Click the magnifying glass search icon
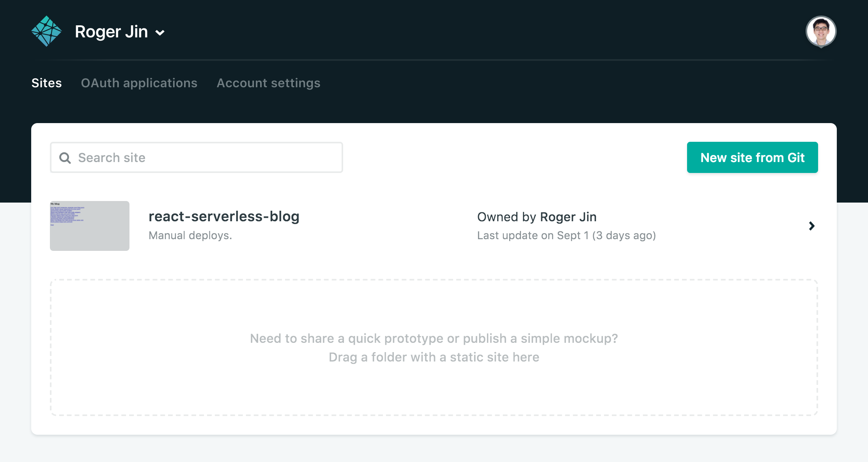Image resolution: width=868 pixels, height=462 pixels. (65, 158)
